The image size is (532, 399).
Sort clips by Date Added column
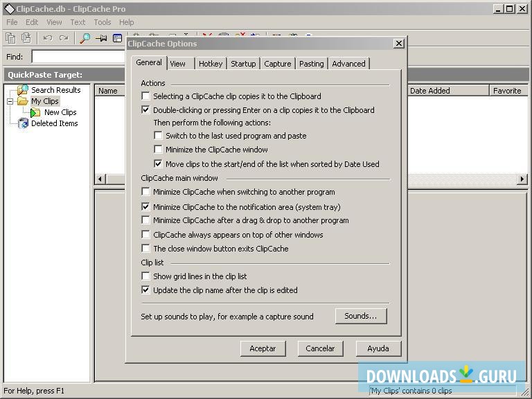449,91
